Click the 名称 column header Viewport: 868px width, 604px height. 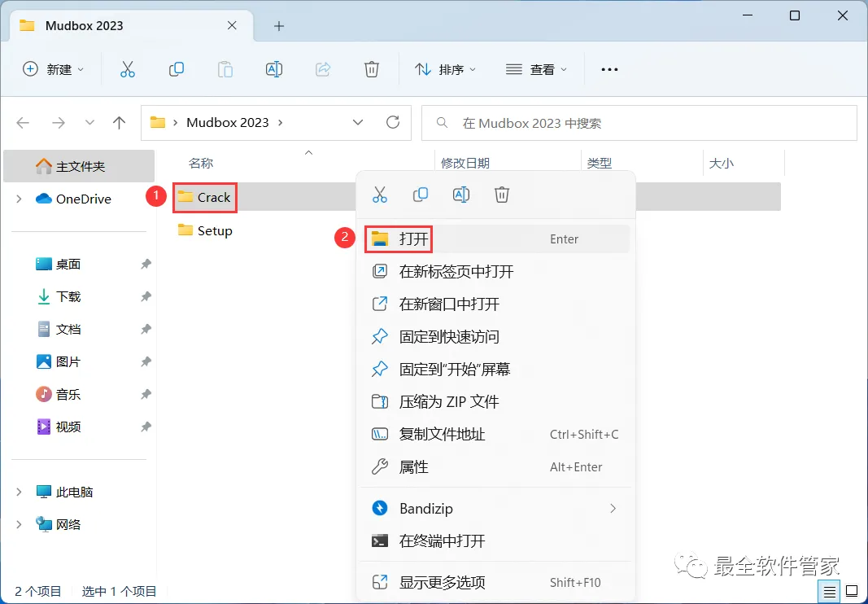click(200, 163)
